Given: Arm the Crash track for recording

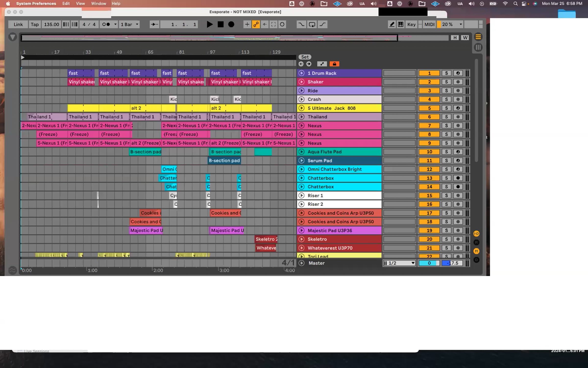Looking at the screenshot, I should point(458,99).
